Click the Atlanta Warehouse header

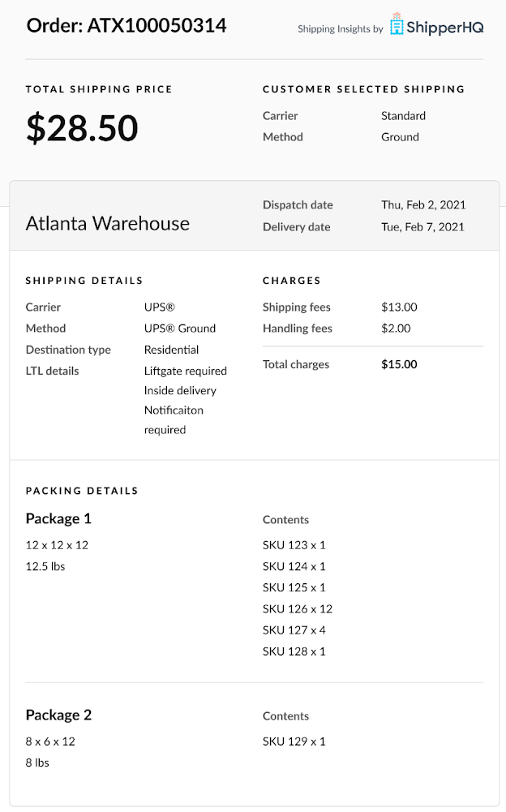(108, 223)
